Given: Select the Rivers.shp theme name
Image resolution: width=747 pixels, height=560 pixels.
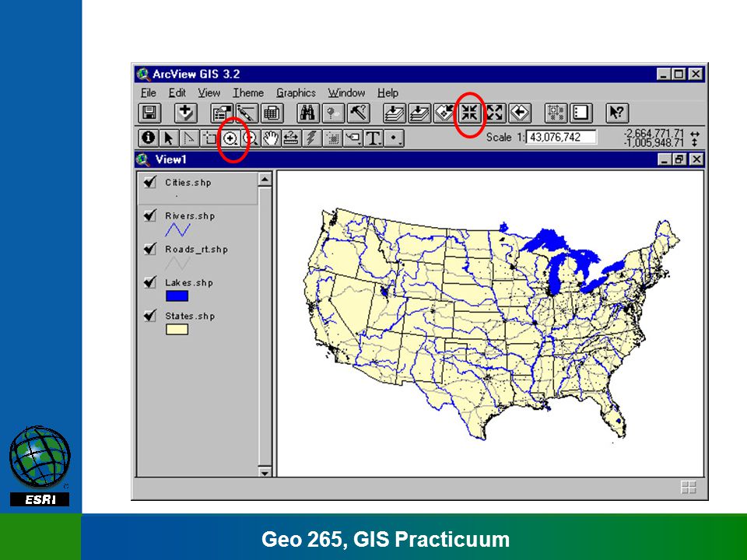Looking at the screenshot, I should tap(190, 215).
